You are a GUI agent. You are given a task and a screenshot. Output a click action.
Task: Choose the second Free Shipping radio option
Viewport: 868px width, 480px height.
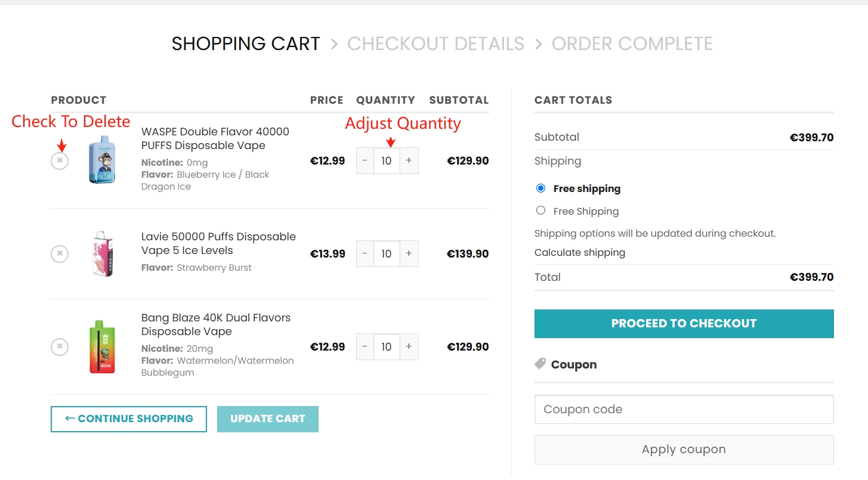[541, 210]
